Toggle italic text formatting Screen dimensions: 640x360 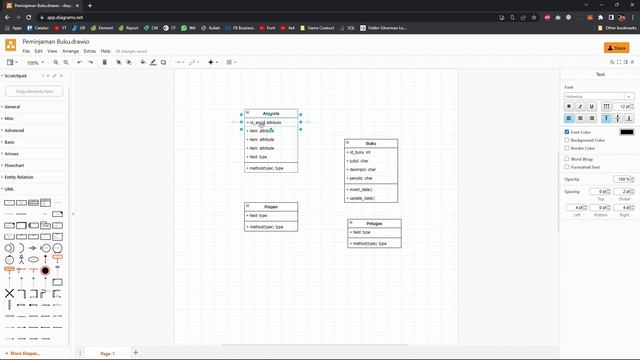(580, 107)
